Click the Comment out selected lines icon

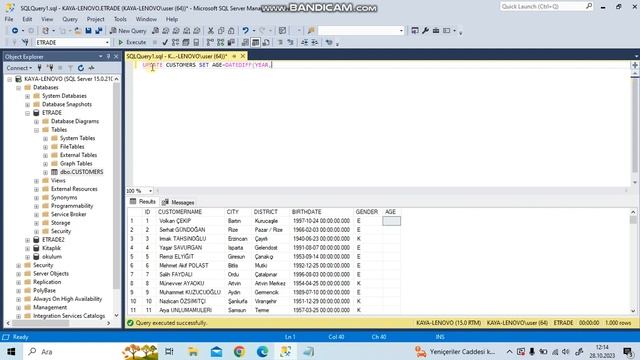point(280,42)
